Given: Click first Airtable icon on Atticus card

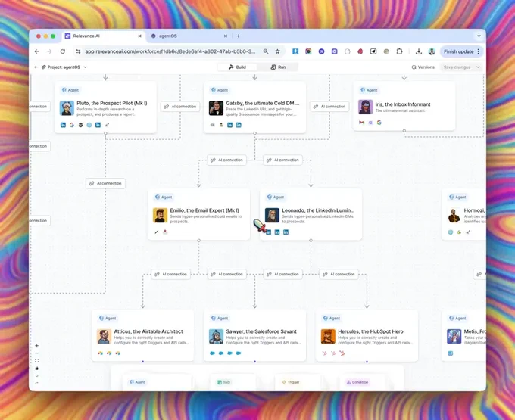Looking at the screenshot, I should click(100, 353).
